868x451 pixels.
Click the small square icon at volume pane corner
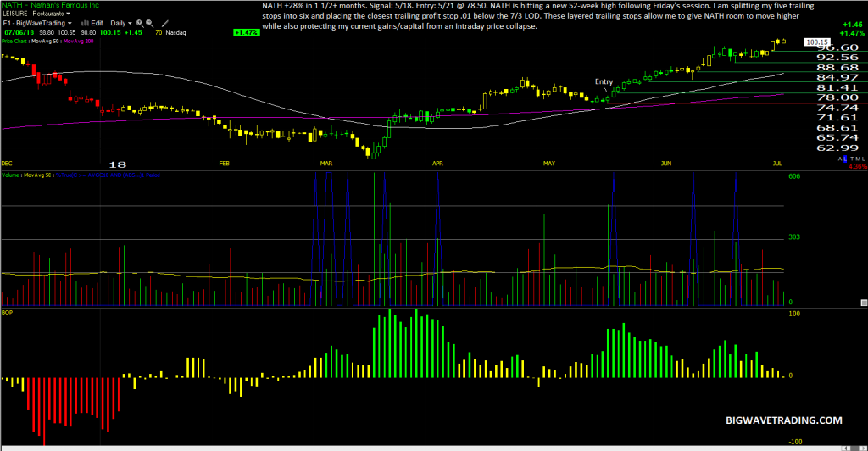(x=864, y=303)
